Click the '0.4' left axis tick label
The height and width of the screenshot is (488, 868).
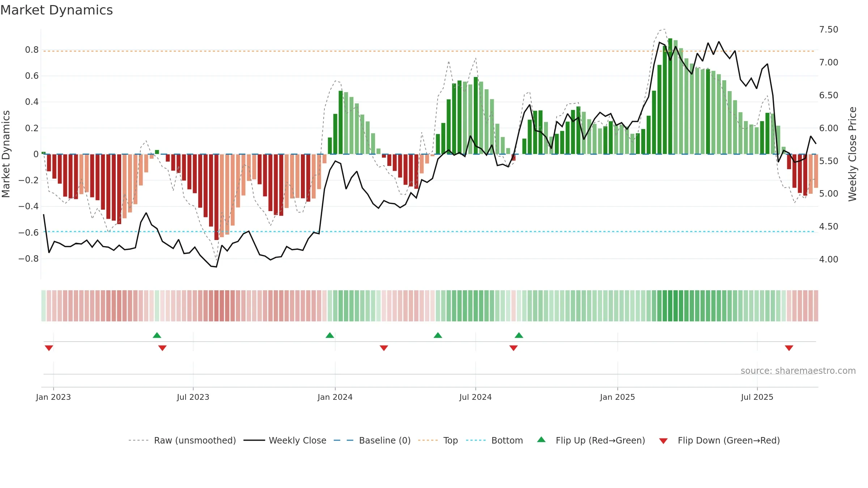(32, 102)
